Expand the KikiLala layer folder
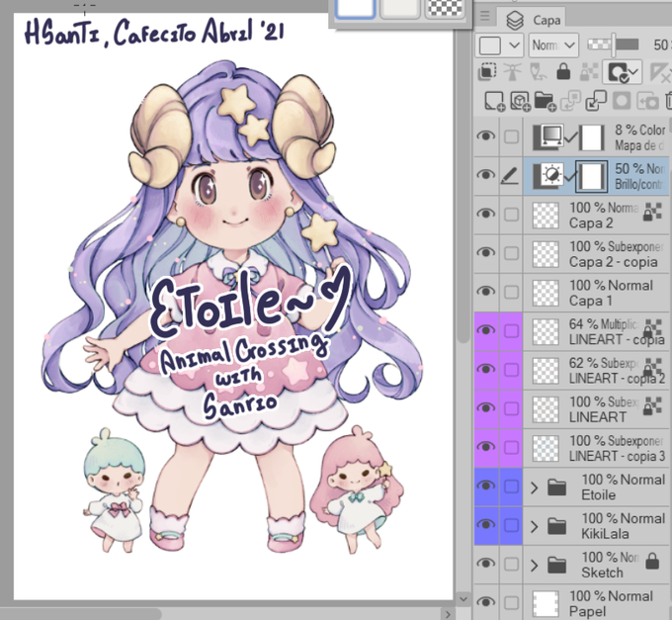Viewport: 672px width, 620px height. tap(534, 526)
